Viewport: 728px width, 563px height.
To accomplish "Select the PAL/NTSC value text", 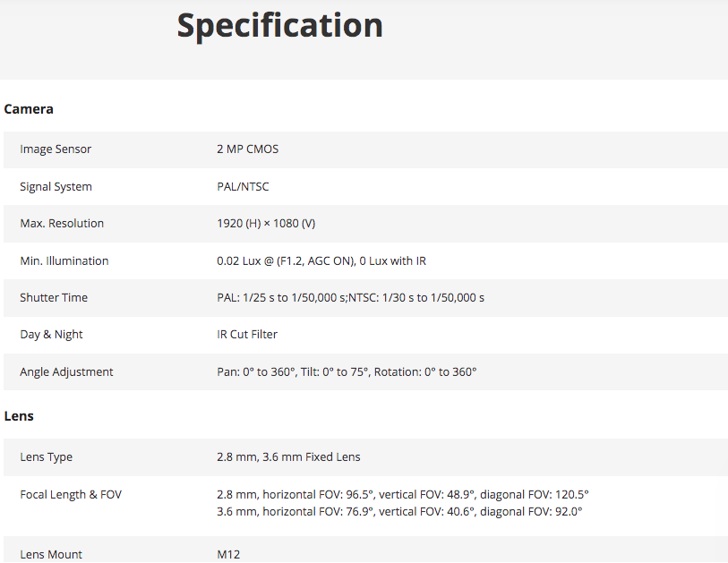I will pos(243,186).
